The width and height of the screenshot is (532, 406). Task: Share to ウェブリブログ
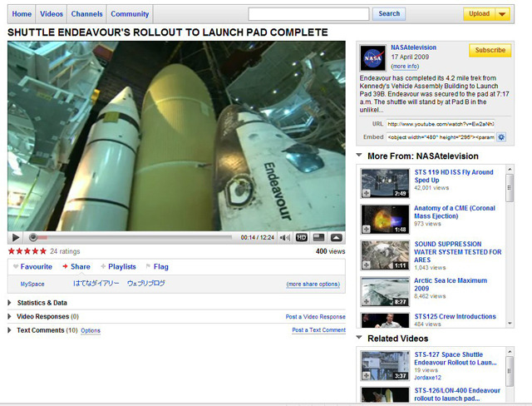coord(146,284)
